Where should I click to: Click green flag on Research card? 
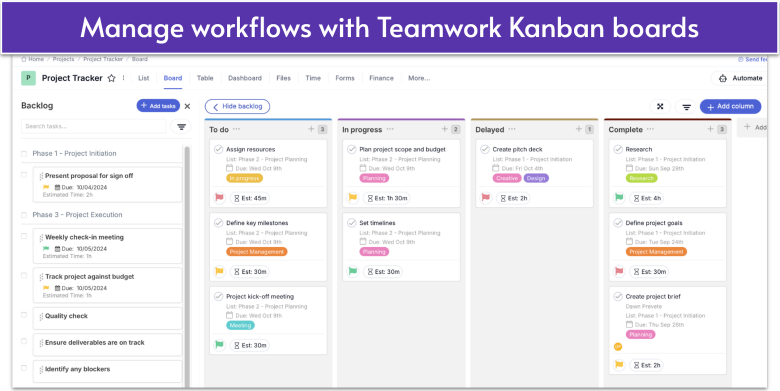619,198
